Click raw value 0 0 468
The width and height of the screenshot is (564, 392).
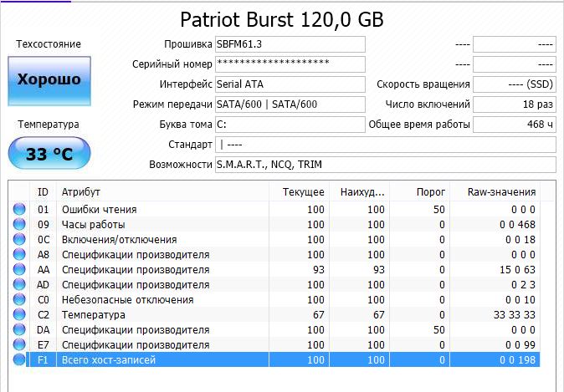pyautogui.click(x=517, y=224)
